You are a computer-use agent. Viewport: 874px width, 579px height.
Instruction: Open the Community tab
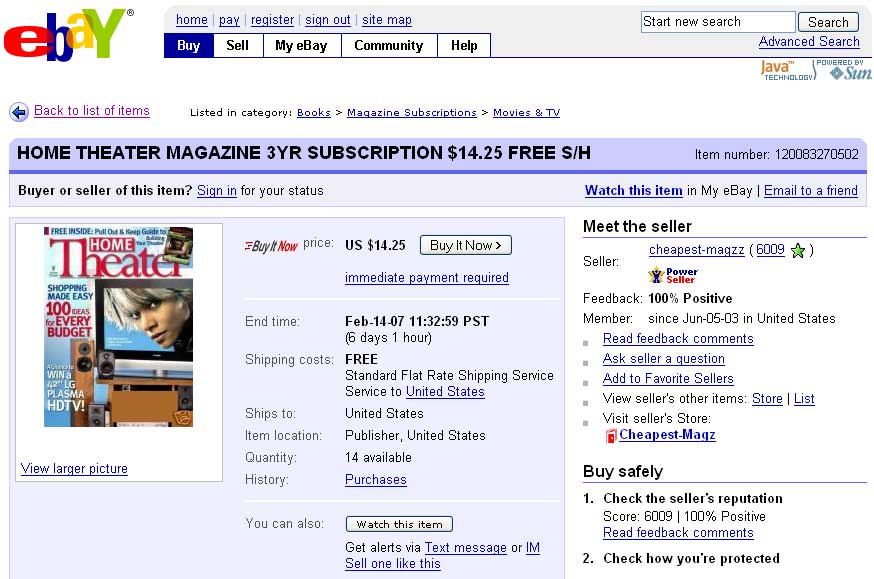(388, 45)
